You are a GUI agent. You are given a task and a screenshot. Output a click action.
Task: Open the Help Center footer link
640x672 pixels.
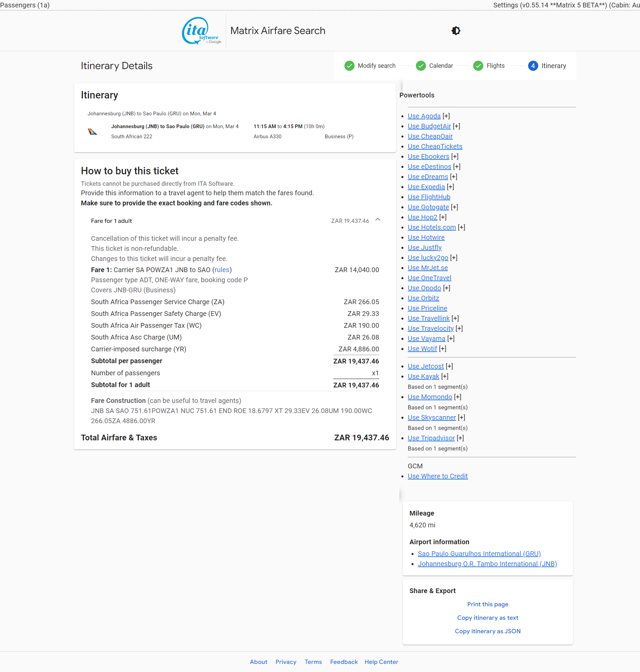(381, 662)
